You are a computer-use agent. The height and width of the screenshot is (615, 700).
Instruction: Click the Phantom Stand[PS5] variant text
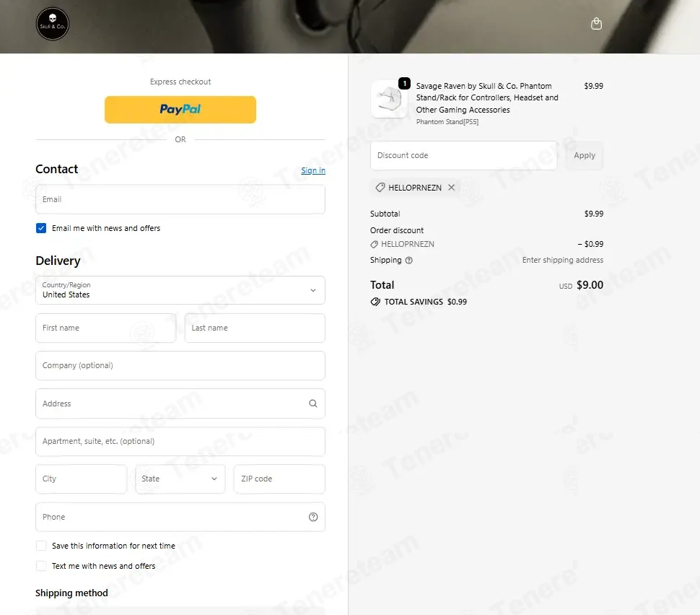coord(447,121)
